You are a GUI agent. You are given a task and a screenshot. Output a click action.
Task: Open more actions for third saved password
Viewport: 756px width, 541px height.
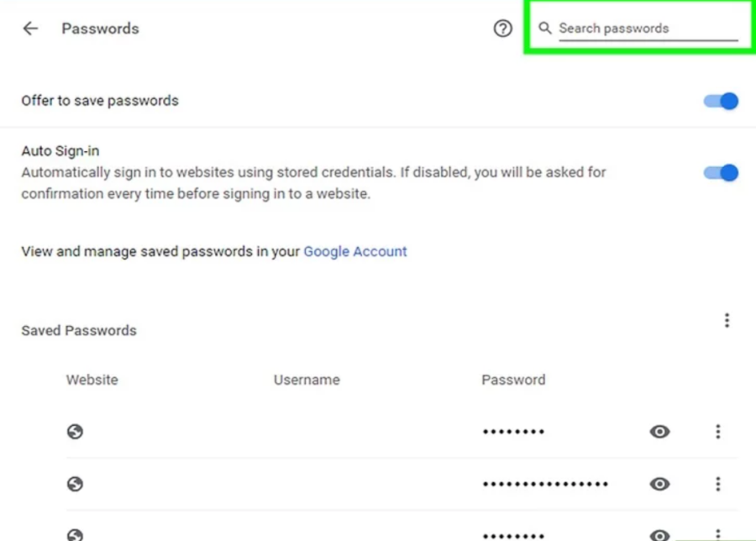[x=718, y=534]
